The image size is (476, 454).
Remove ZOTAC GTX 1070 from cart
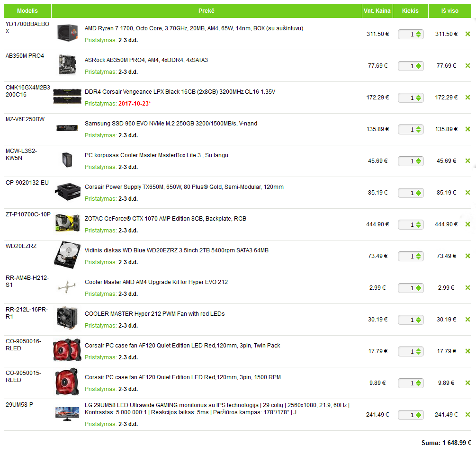pyautogui.click(x=467, y=224)
